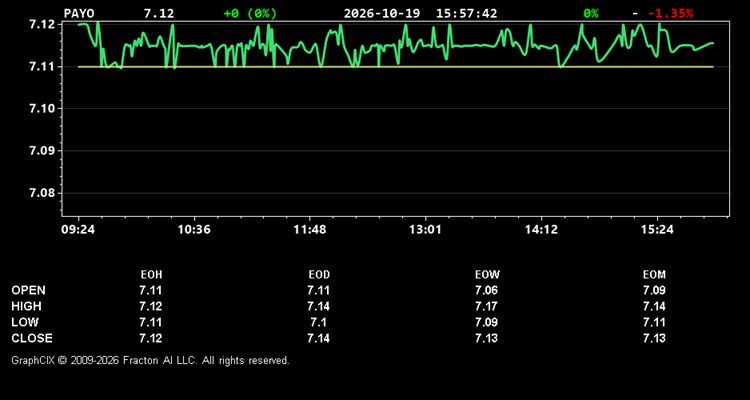Screen dimensions: 750x400
Task: Select the EOW CLOSE cell 7.13
Action: pos(486,338)
